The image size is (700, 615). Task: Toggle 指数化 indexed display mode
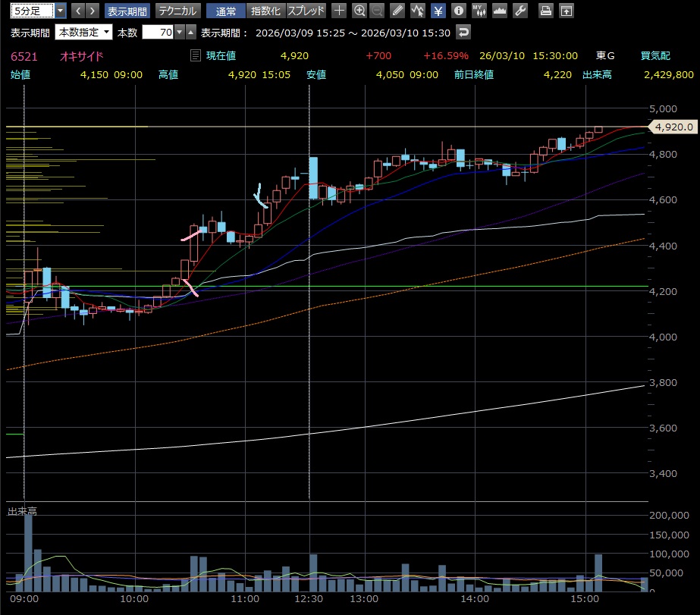265,11
